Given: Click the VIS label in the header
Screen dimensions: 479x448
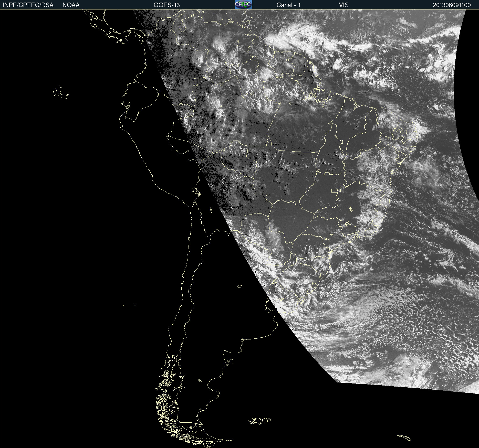Looking at the screenshot, I should [344, 5].
